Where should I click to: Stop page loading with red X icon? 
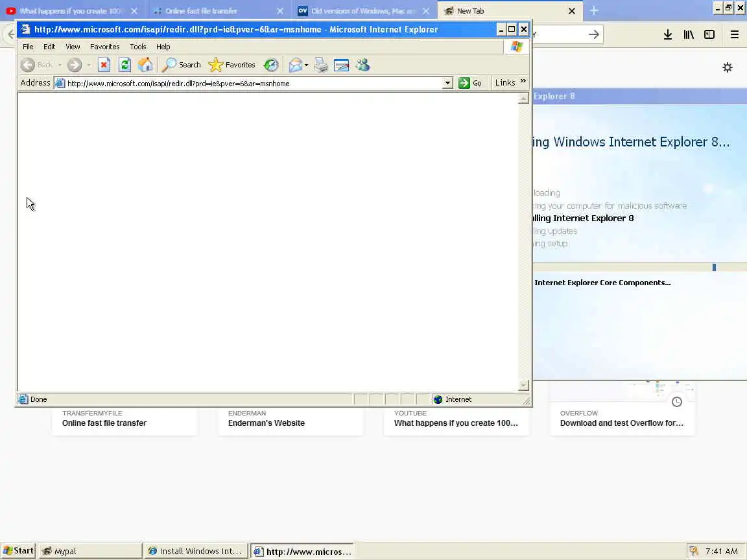click(104, 65)
